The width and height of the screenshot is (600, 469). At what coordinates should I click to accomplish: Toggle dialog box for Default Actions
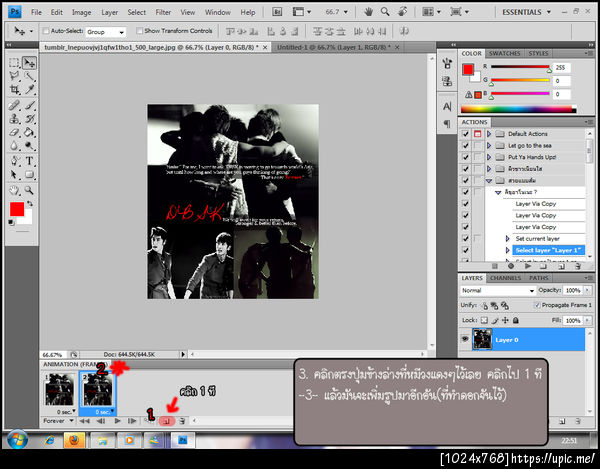tap(478, 134)
